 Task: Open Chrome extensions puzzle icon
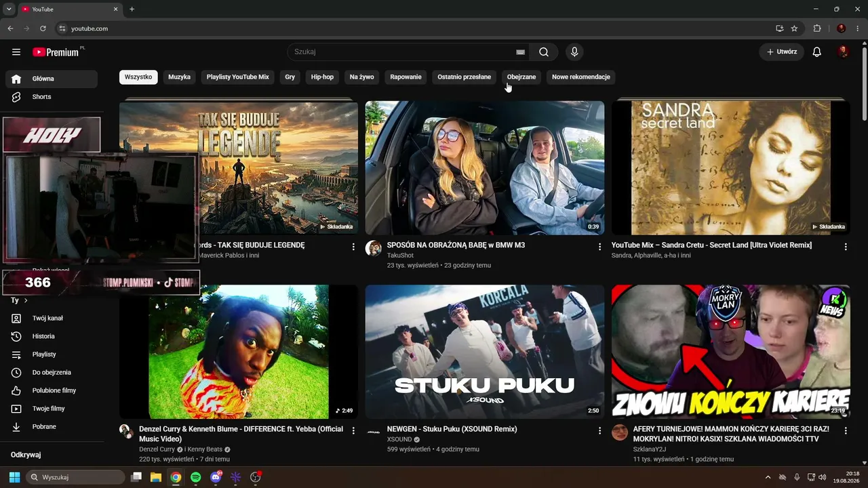click(817, 28)
